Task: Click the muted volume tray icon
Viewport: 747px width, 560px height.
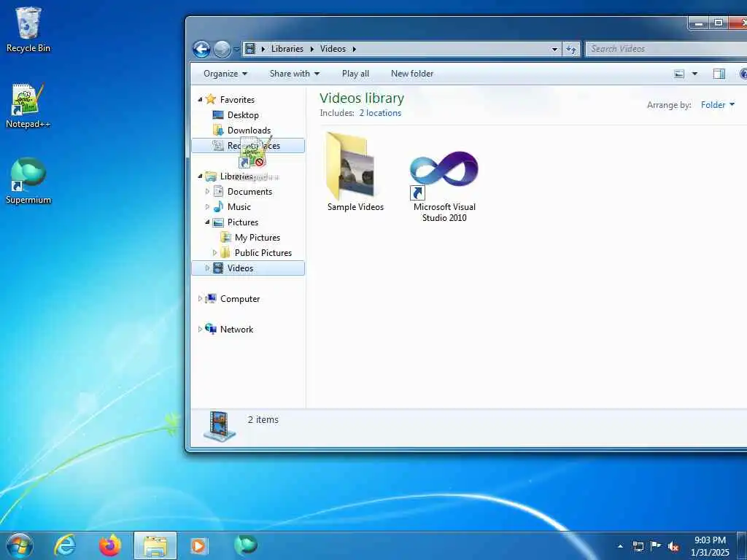Action: pos(673,547)
